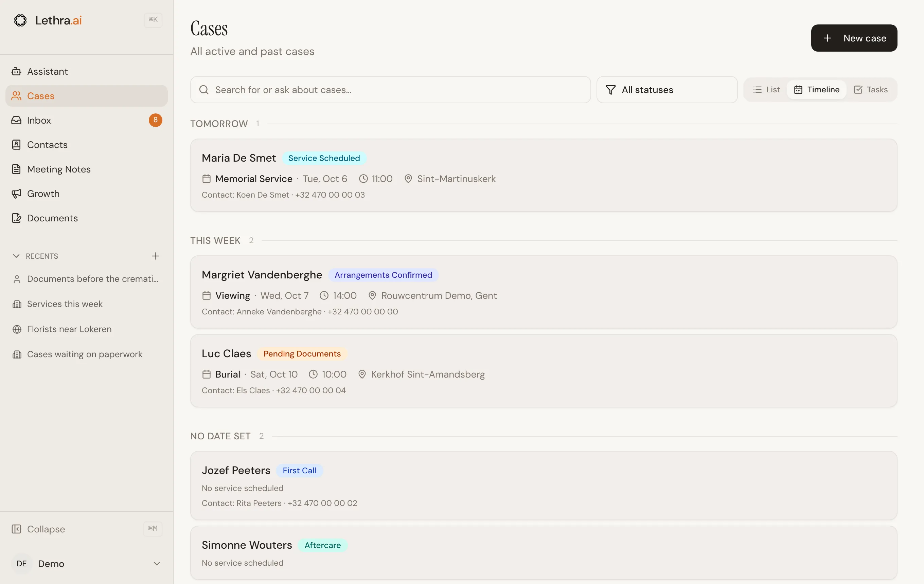The width and height of the screenshot is (924, 584).
Task: Open the ⌘K command palette shortcut
Action: click(x=153, y=20)
